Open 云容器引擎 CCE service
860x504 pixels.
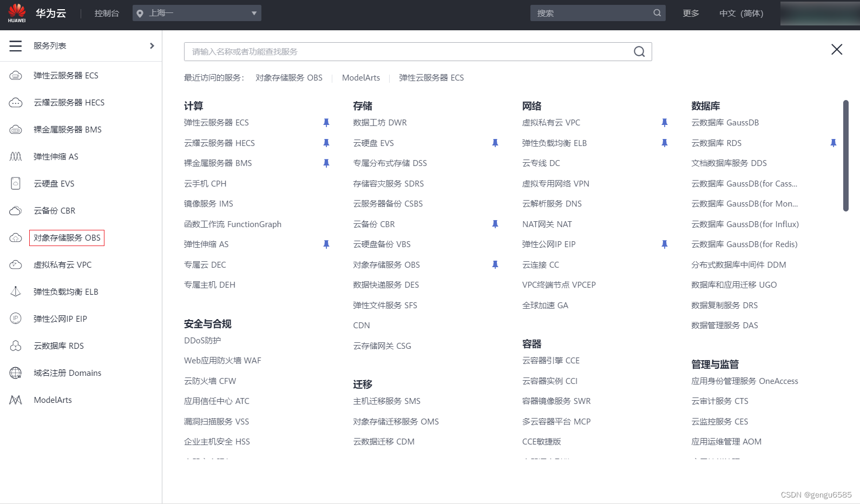(551, 361)
